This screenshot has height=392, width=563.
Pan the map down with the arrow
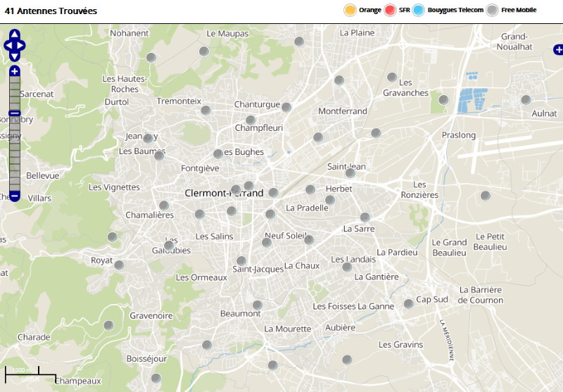click(15, 56)
